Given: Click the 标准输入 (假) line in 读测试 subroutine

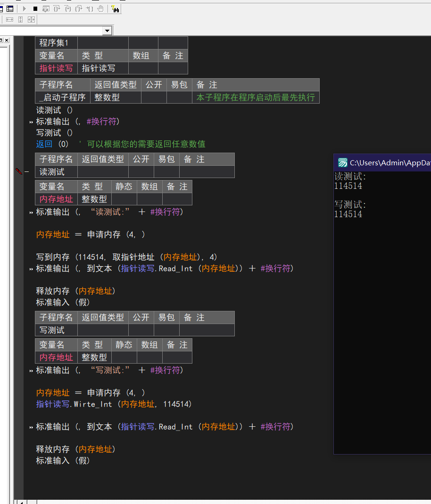Looking at the screenshot, I should 63,302.
